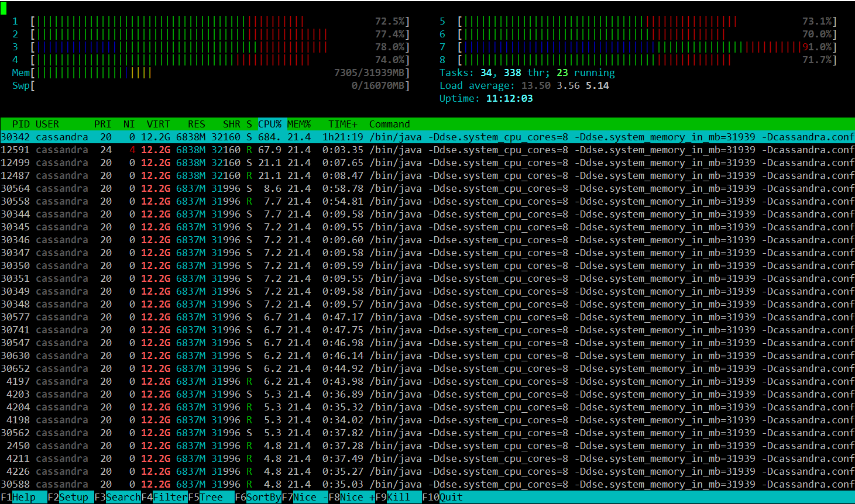The image size is (855, 504).
Task: Sort by the Command column header
Action: tap(390, 124)
